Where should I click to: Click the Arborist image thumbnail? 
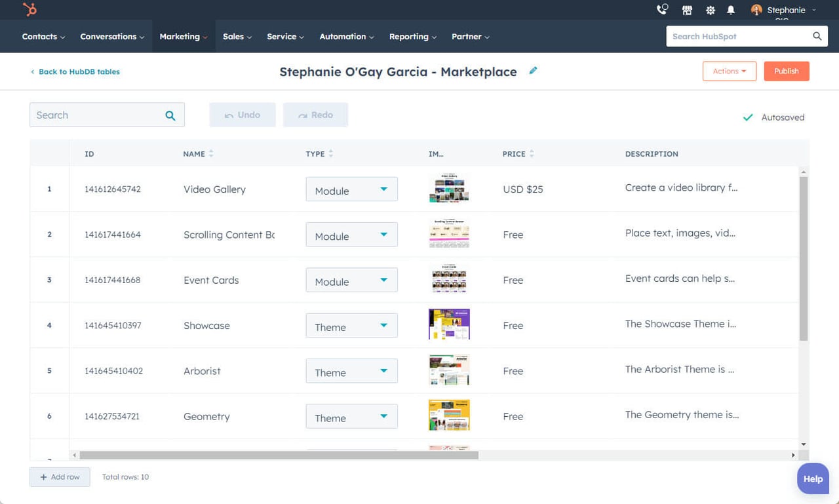[x=449, y=370]
